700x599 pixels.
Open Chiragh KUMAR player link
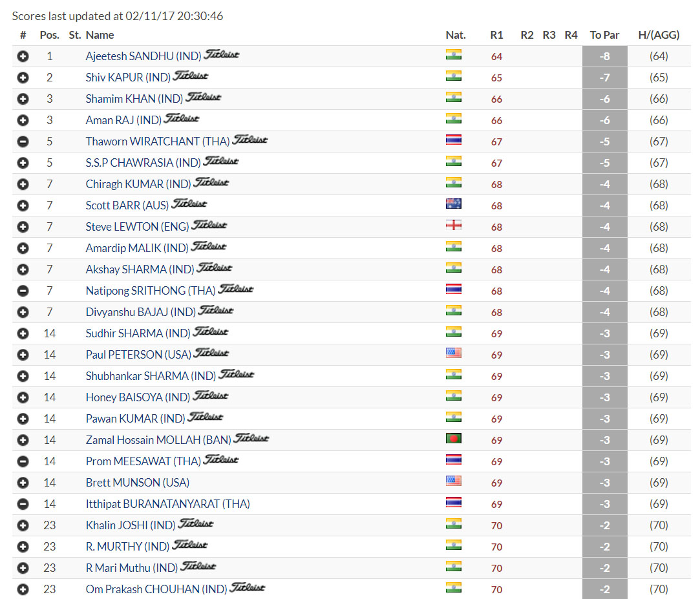point(138,184)
